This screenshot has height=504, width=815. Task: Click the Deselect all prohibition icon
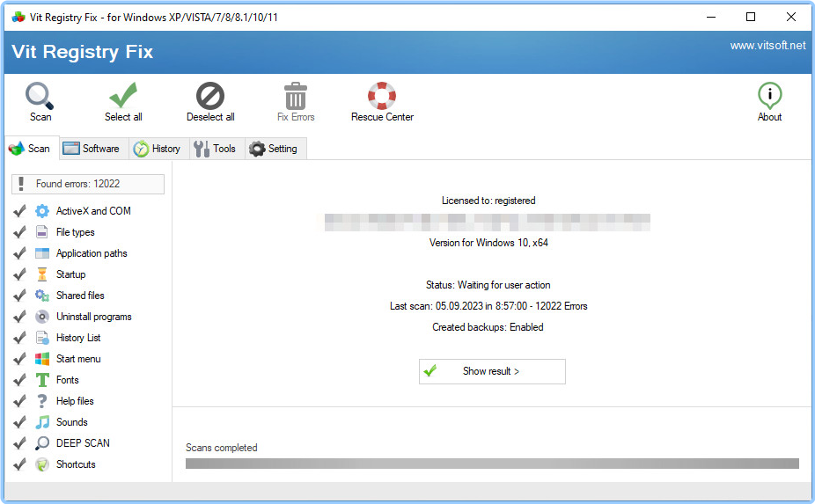pyautogui.click(x=210, y=96)
